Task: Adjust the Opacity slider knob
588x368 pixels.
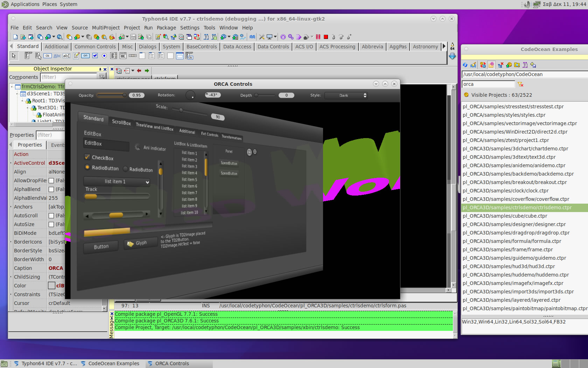Action: [124, 95]
